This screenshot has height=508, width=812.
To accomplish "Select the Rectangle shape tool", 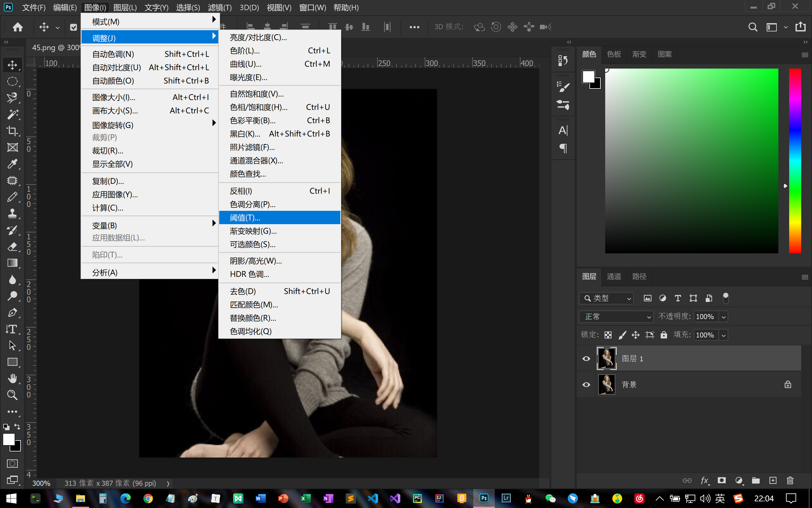I will 12,362.
